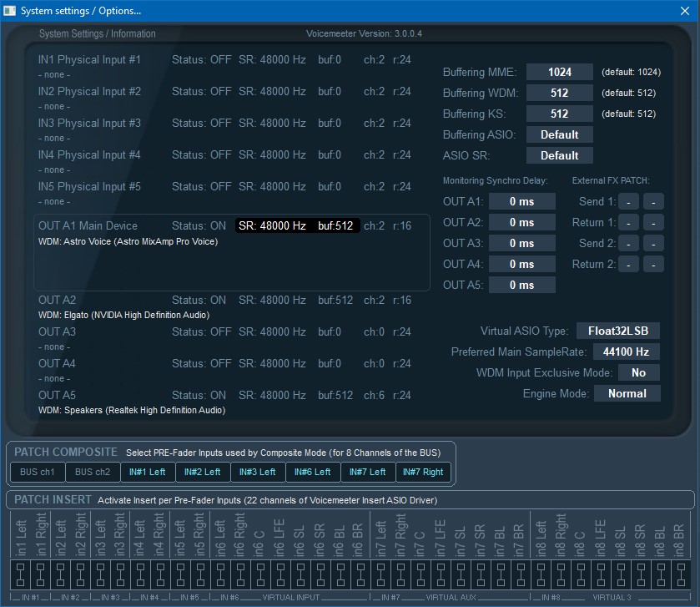Click the Buffering ASIO Default button
The width and height of the screenshot is (700, 607).
pos(559,134)
